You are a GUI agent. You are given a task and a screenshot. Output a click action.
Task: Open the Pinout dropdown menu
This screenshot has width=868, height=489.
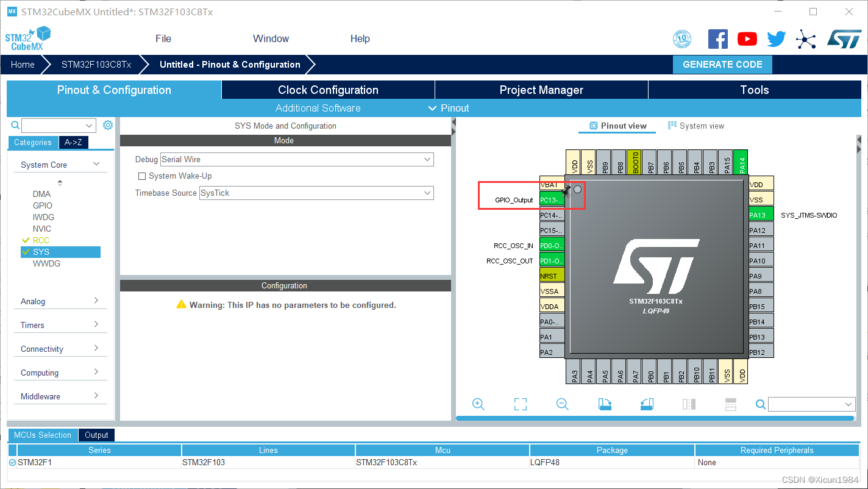(x=449, y=108)
